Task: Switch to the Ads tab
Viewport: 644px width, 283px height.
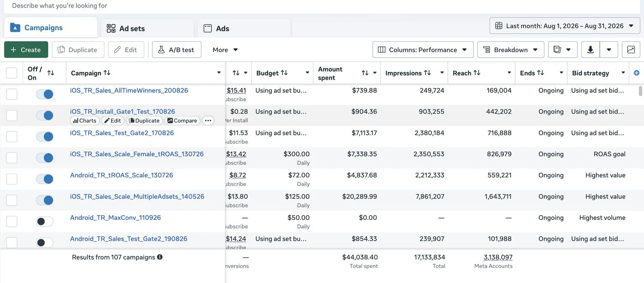Action: click(x=244, y=29)
